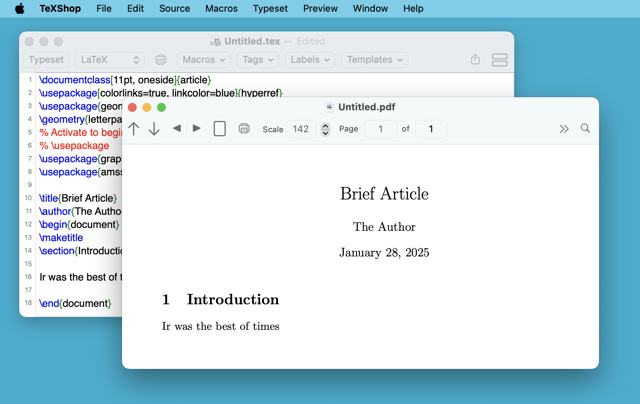Click the \documentclass line in editor
The width and height of the screenshot is (640, 404).
tap(125, 80)
